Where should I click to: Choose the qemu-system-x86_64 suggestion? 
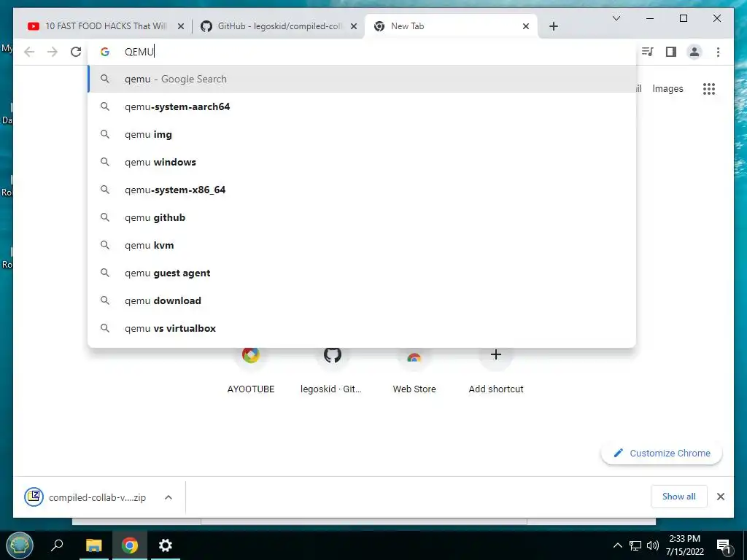[362, 190]
